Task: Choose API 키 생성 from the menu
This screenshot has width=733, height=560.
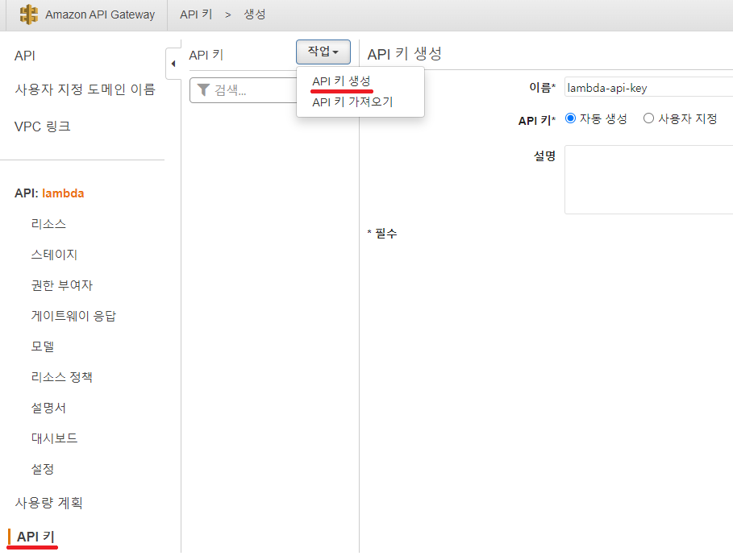Action: click(x=341, y=81)
